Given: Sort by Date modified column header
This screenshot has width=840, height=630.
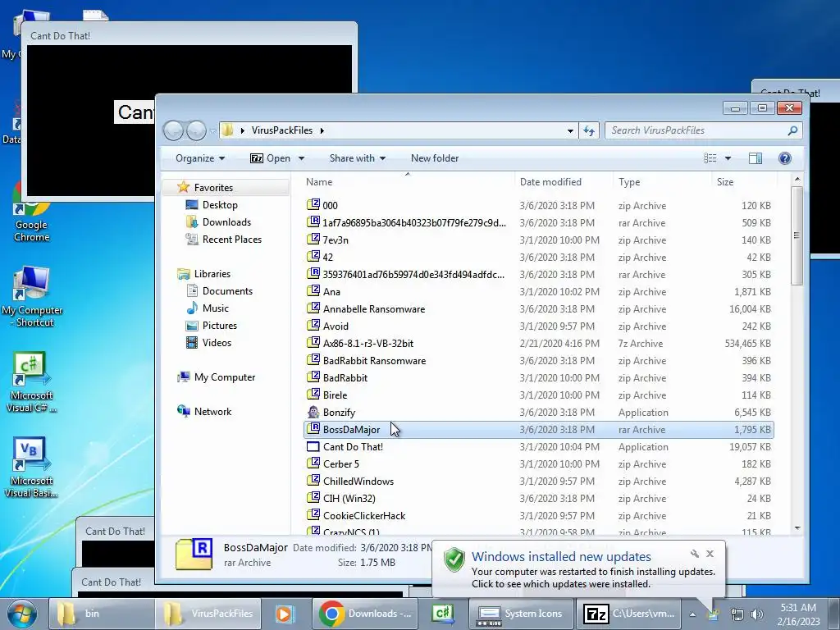Looking at the screenshot, I should tap(564, 181).
